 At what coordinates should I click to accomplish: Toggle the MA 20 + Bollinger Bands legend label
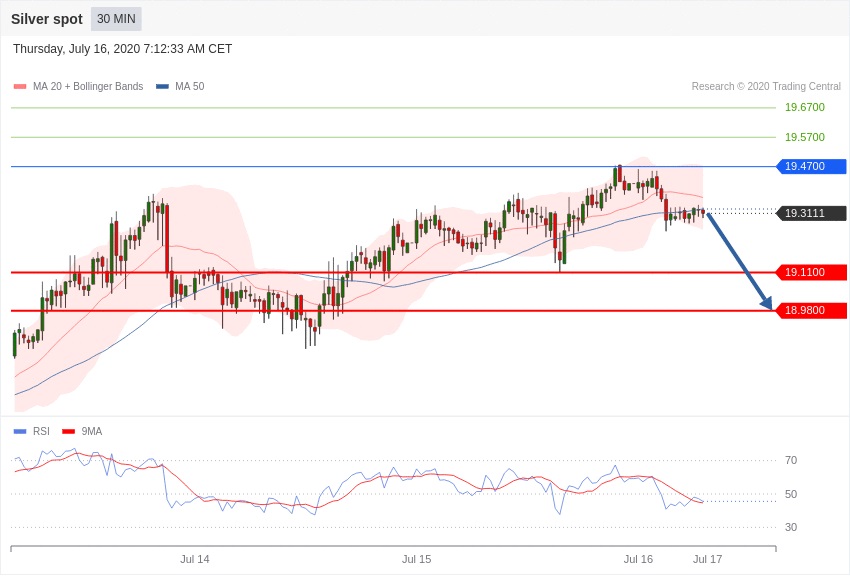tap(88, 87)
